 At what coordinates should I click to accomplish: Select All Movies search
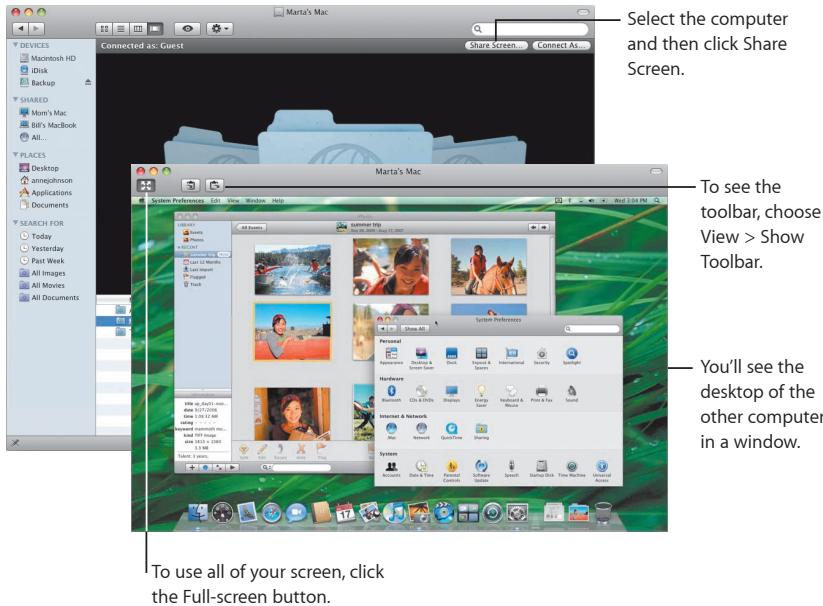(42, 285)
